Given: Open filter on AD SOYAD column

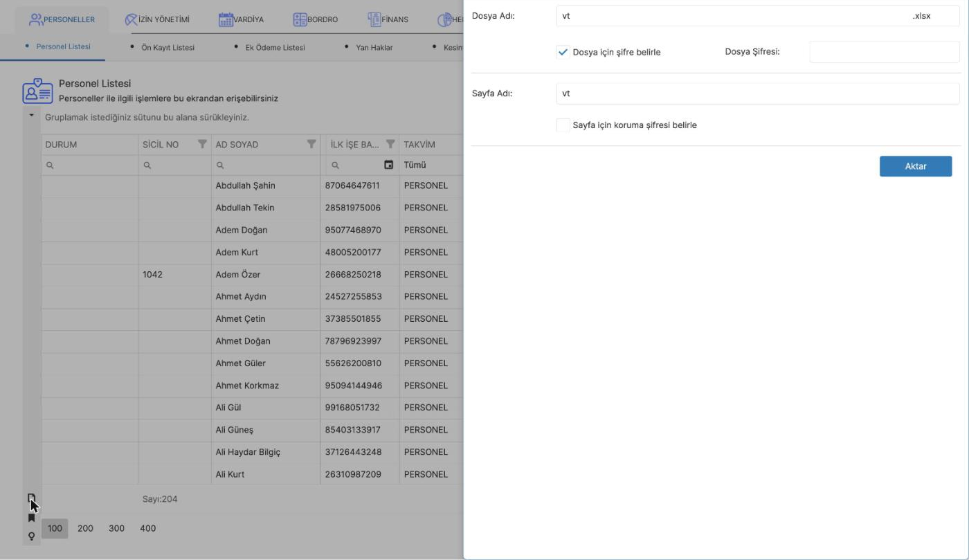Looking at the screenshot, I should 311,144.
